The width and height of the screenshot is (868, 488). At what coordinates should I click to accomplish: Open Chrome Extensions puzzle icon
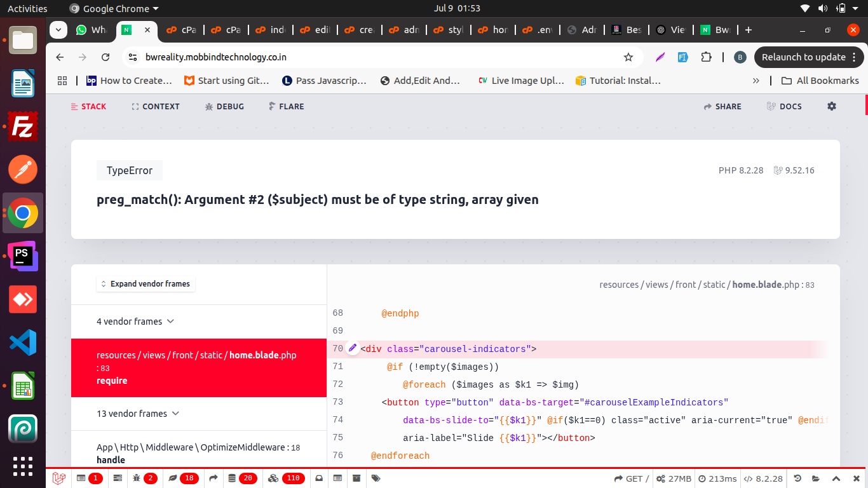706,57
